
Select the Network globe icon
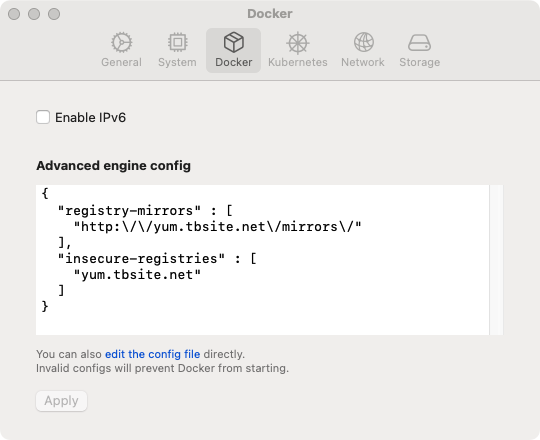[364, 42]
